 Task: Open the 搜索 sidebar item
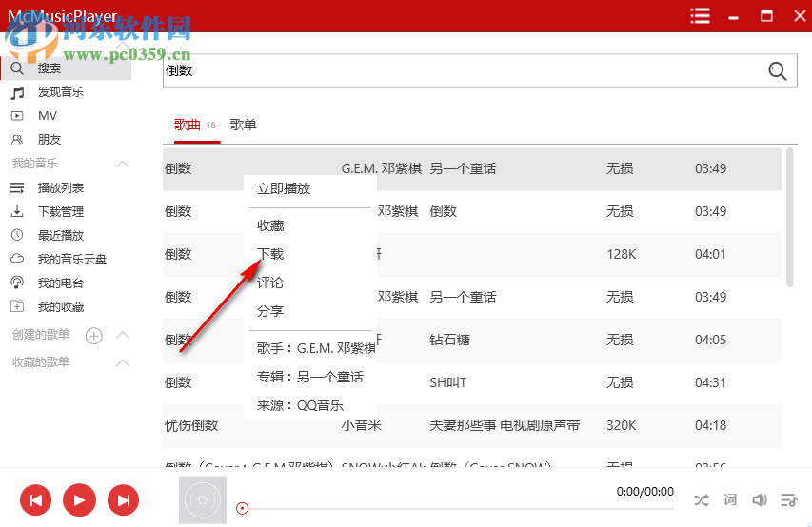(66, 68)
